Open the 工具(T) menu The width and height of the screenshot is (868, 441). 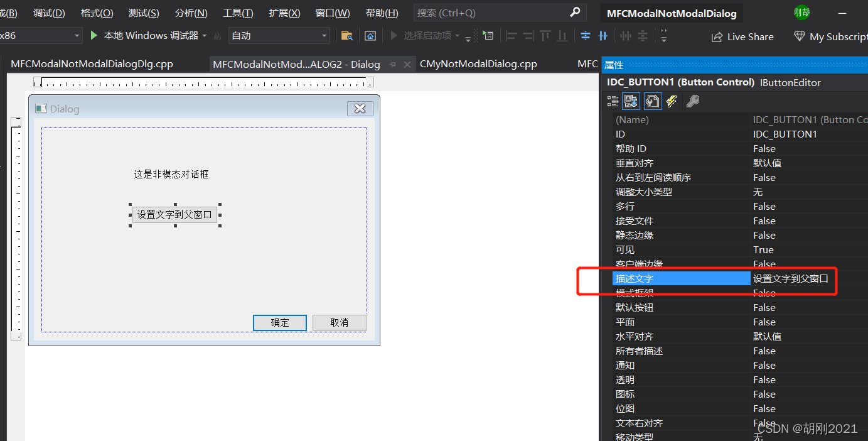point(238,13)
